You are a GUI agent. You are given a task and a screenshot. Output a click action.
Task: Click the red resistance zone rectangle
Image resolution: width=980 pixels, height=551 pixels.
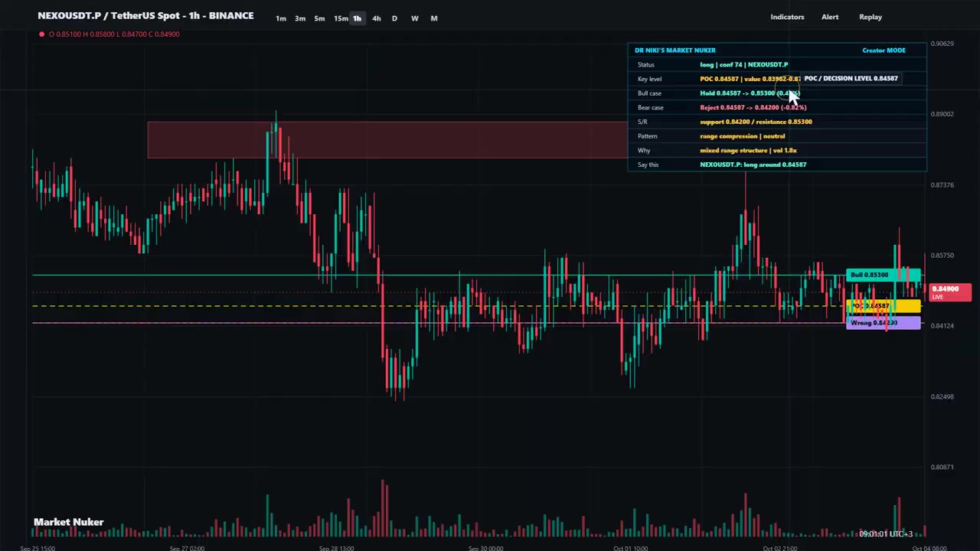[387, 139]
